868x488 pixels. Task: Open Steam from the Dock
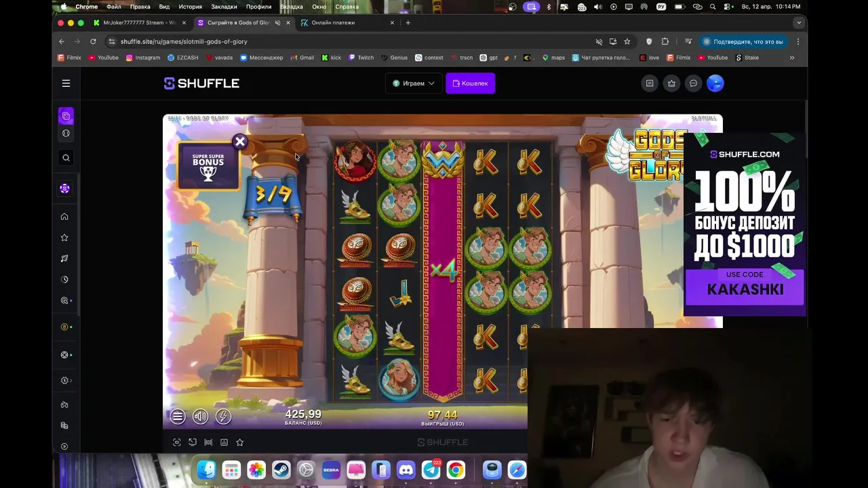[281, 470]
